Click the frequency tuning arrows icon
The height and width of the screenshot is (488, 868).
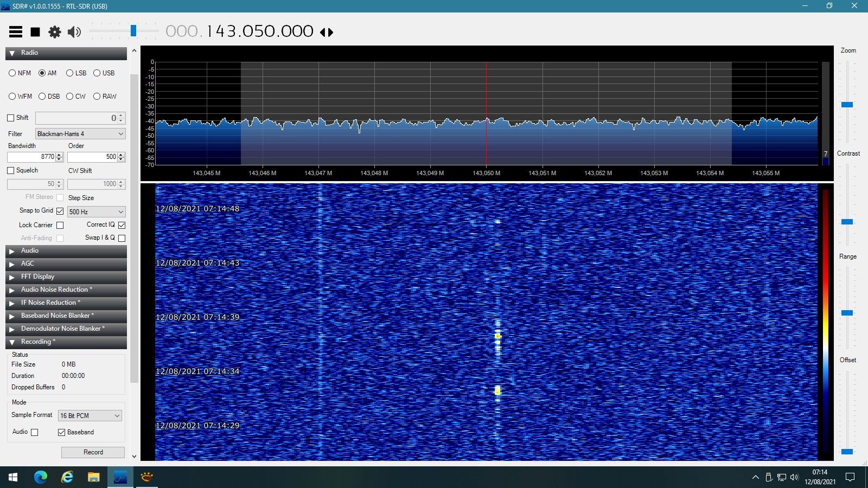(x=327, y=33)
